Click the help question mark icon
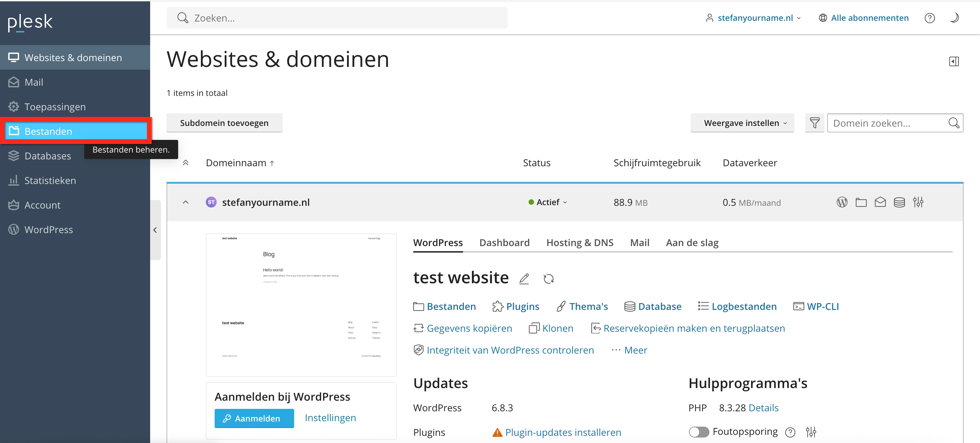980x443 pixels. pyautogui.click(x=929, y=18)
